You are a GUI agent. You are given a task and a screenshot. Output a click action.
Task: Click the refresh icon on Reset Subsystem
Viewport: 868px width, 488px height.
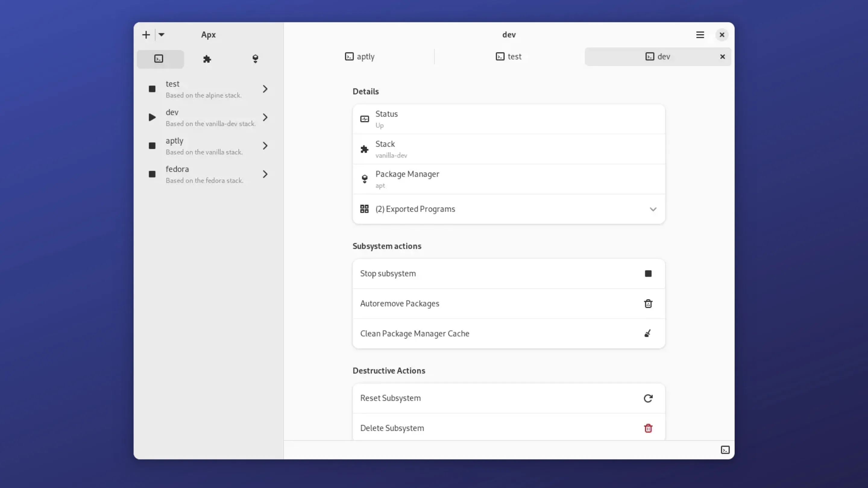pyautogui.click(x=648, y=398)
